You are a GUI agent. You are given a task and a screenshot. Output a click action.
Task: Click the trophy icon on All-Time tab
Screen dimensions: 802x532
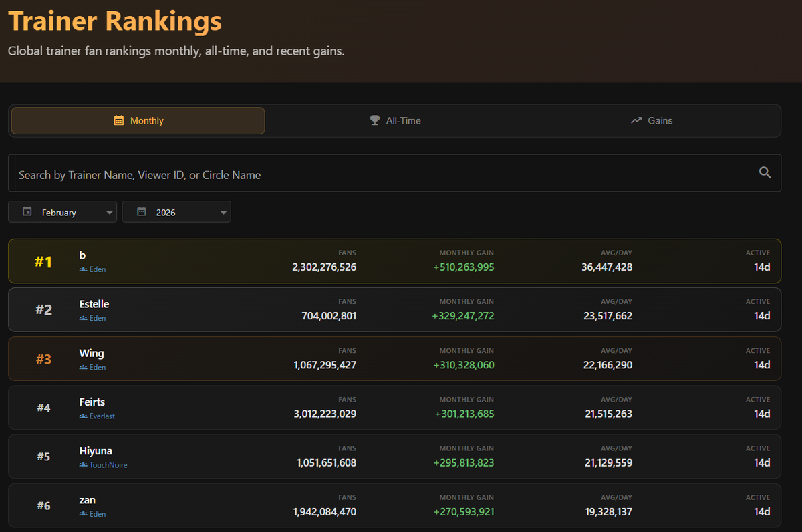point(375,121)
